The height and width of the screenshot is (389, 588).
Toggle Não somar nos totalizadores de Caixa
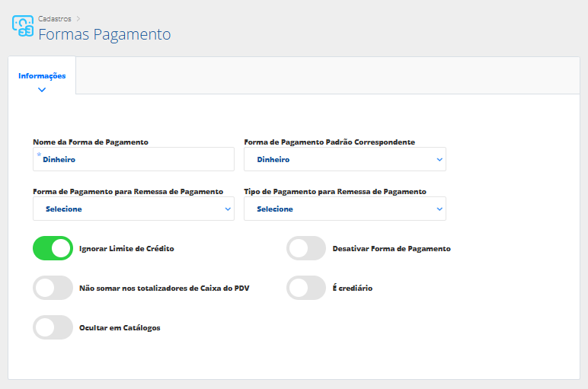(53, 288)
